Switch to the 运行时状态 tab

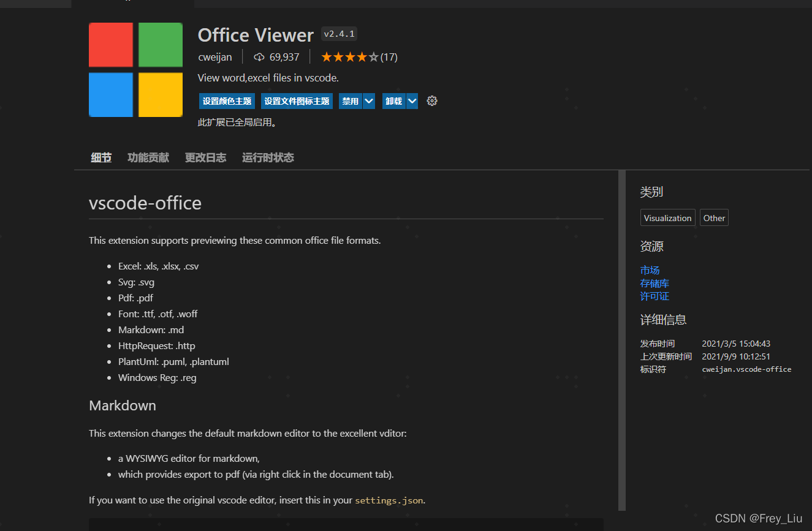click(268, 157)
